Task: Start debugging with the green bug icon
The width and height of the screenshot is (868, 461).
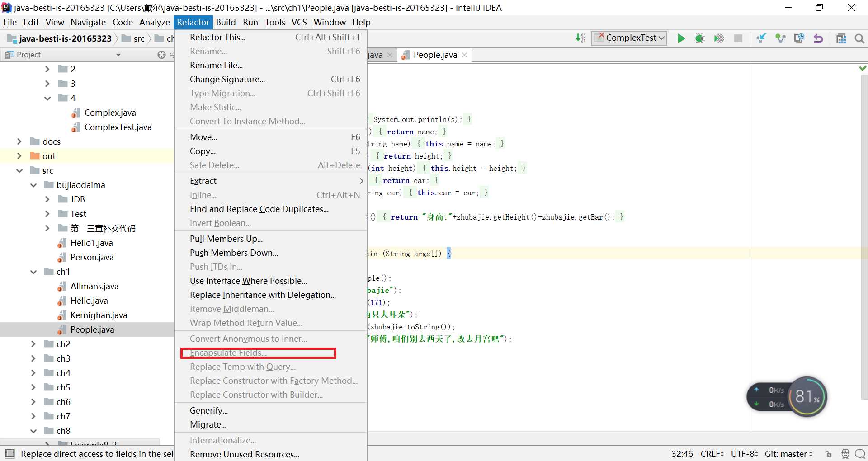Action: 700,38
